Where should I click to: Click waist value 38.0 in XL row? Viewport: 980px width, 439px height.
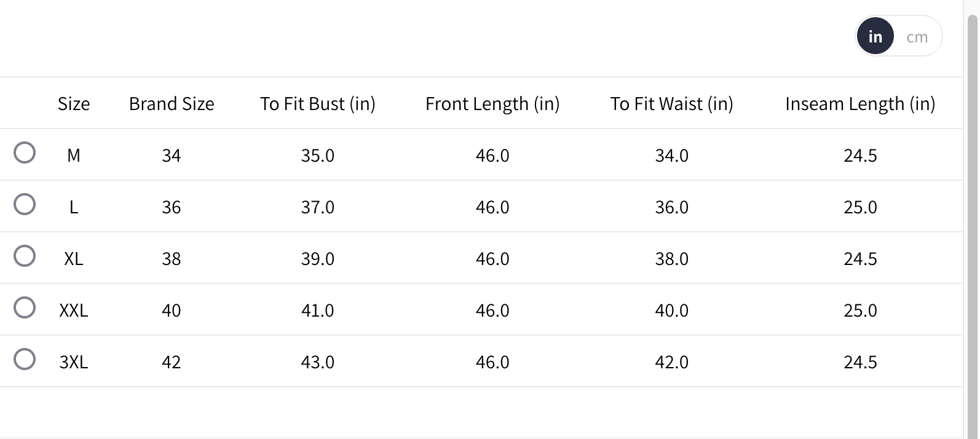[x=671, y=259]
